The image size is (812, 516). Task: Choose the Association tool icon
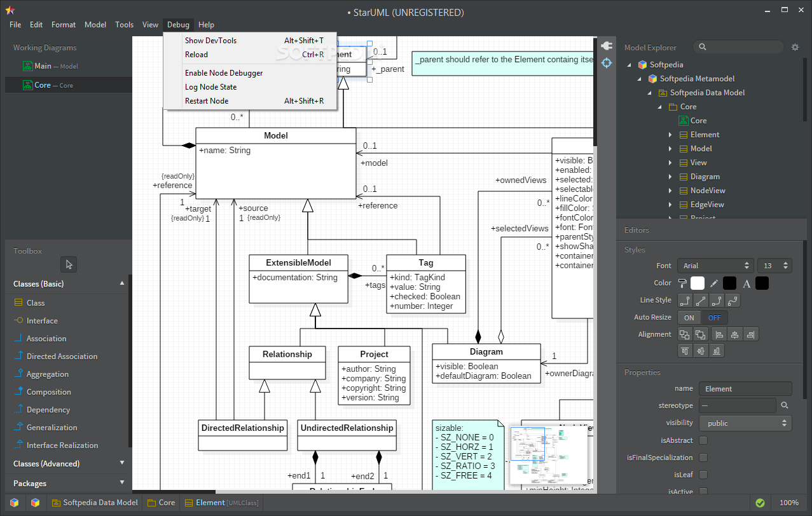point(18,339)
